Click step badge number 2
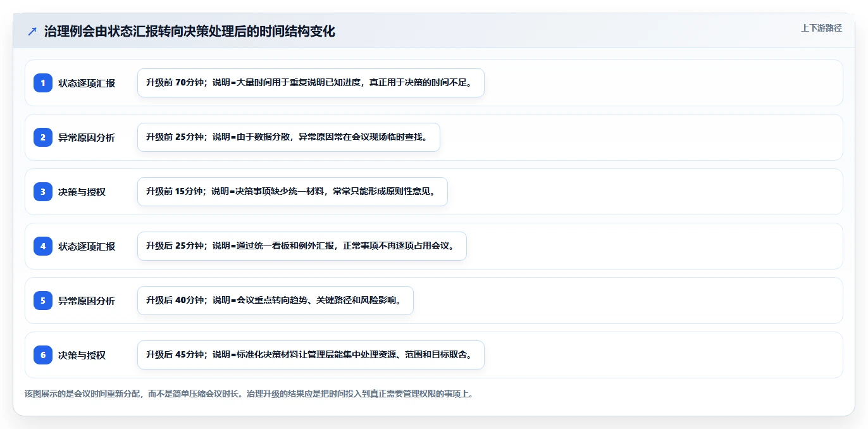The height and width of the screenshot is (429, 868). (x=43, y=137)
